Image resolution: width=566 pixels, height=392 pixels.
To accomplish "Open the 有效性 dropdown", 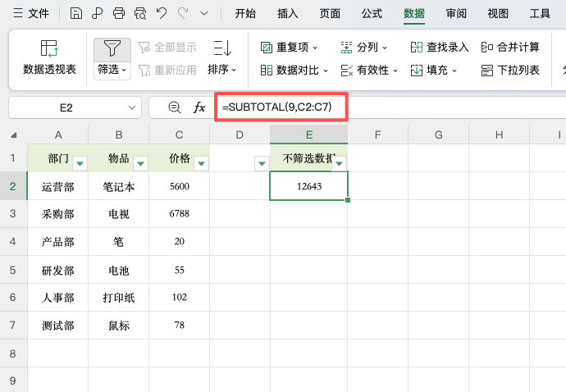I will pos(369,70).
